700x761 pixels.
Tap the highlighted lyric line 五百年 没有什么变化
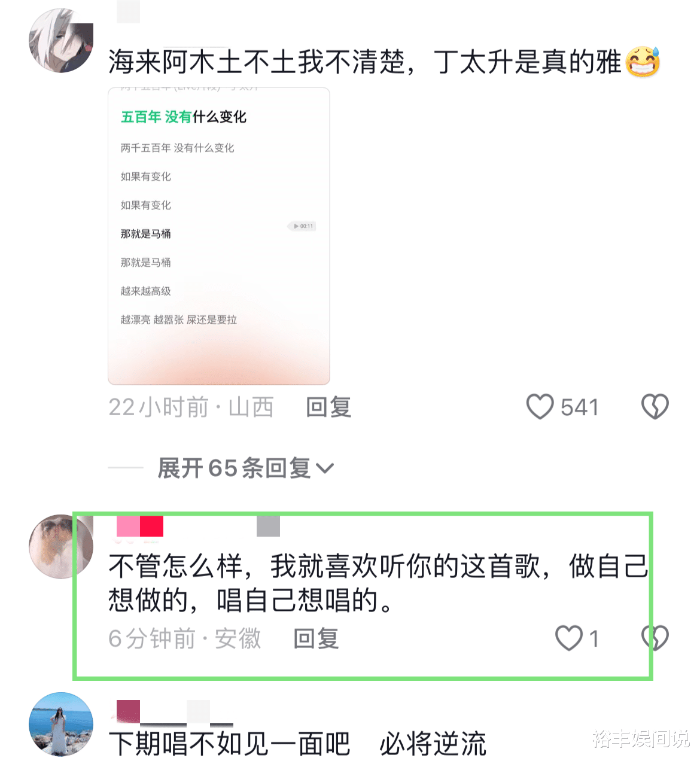184,117
